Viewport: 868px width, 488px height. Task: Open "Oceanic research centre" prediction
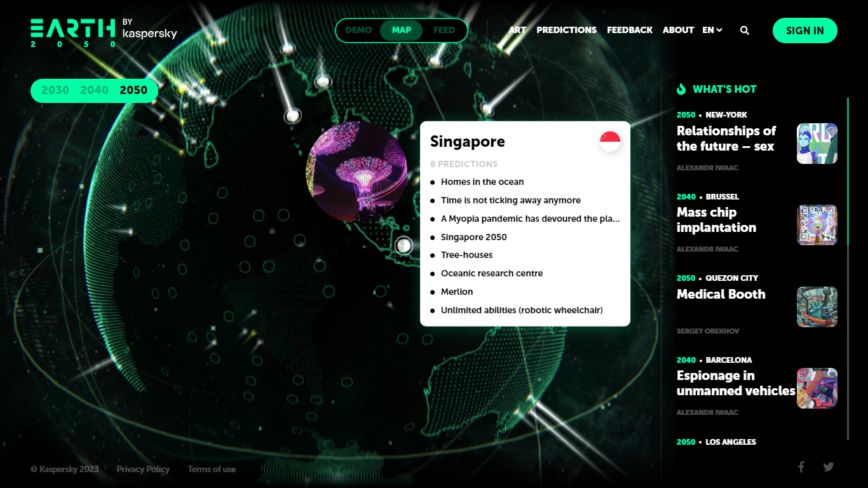(492, 273)
